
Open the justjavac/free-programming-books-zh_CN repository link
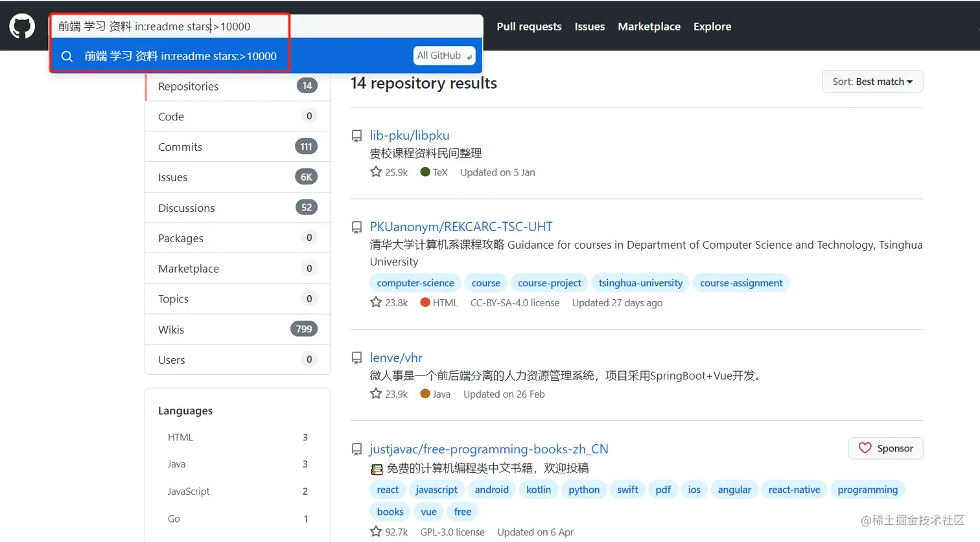pyautogui.click(x=489, y=449)
